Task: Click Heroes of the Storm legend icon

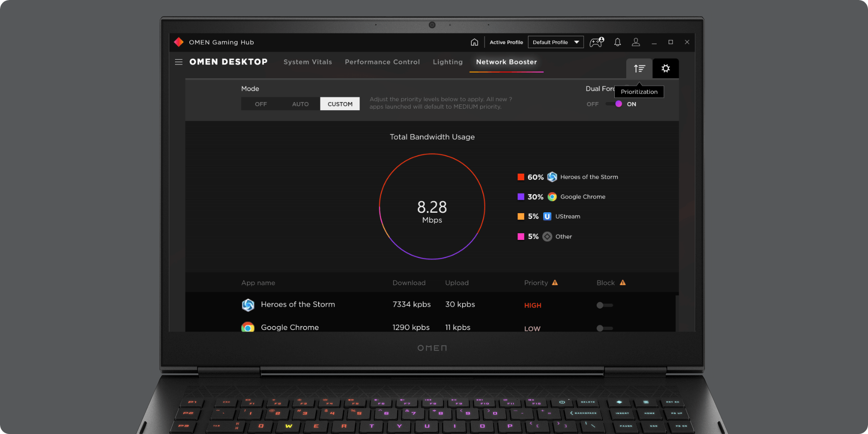Action: (552, 177)
